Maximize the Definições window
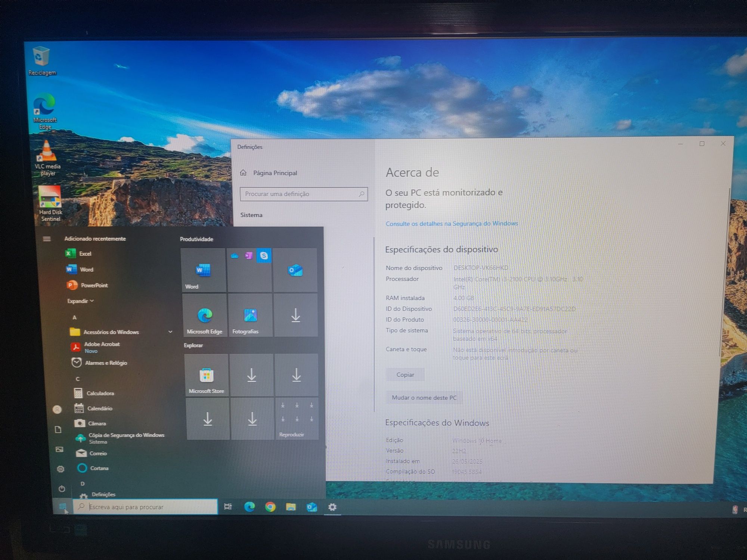Viewport: 747px width, 560px height. click(x=702, y=144)
